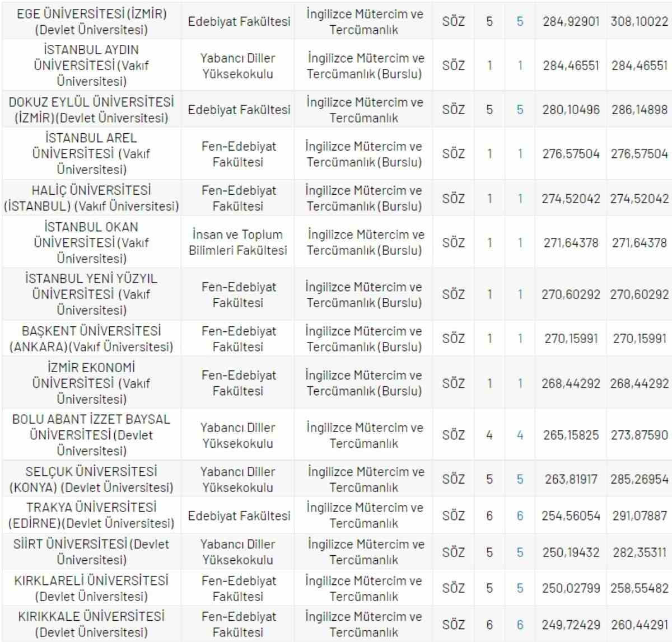Open the blue 5 link in Siirt Üniversitesi row
Screen dimensions: 672x642
pyautogui.click(x=520, y=552)
